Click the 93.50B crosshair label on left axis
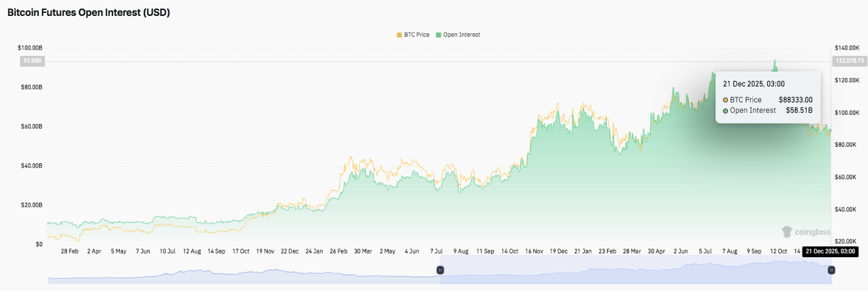 point(32,61)
